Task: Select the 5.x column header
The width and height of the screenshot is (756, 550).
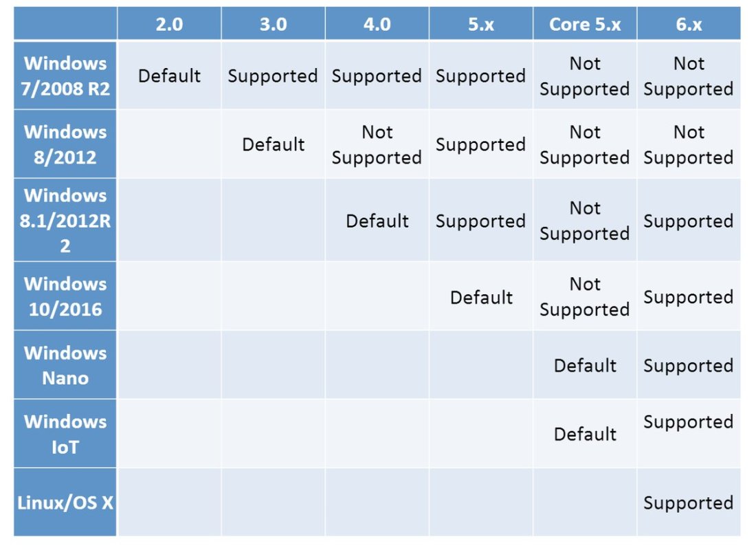Action: pos(481,24)
